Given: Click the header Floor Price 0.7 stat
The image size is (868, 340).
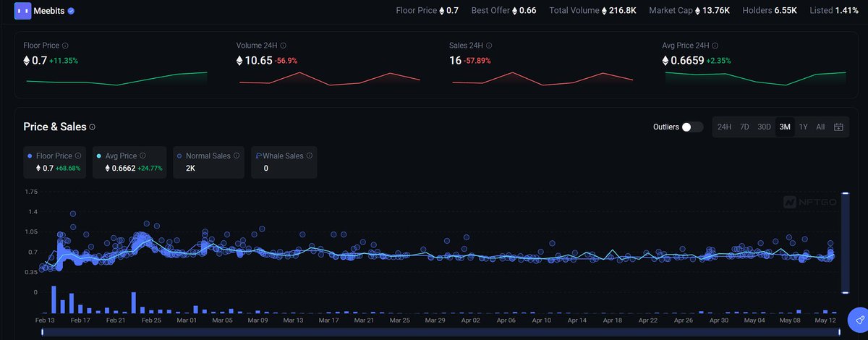Looking at the screenshot, I should pos(427,11).
